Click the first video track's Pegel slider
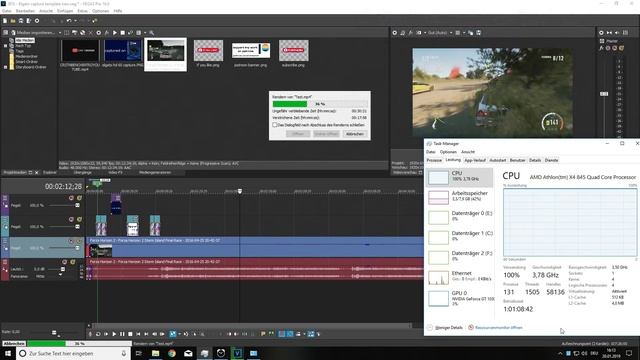Viewport: 640px width, 360px height. [x=77, y=205]
